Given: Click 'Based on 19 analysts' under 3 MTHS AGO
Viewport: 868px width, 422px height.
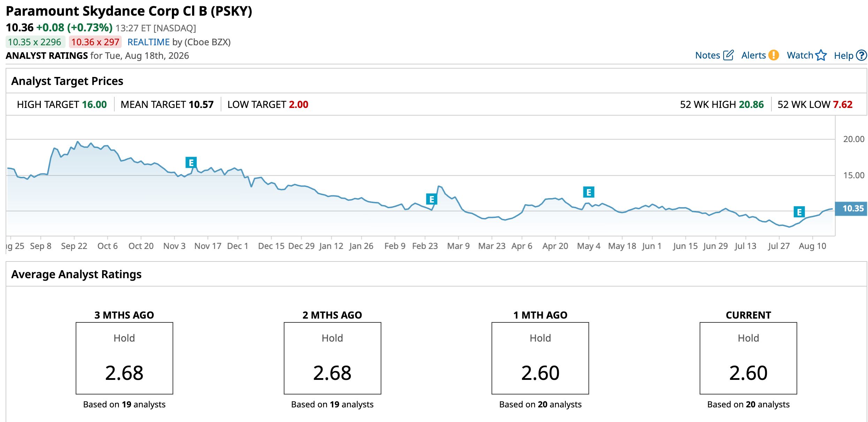Looking at the screenshot, I should point(124,404).
